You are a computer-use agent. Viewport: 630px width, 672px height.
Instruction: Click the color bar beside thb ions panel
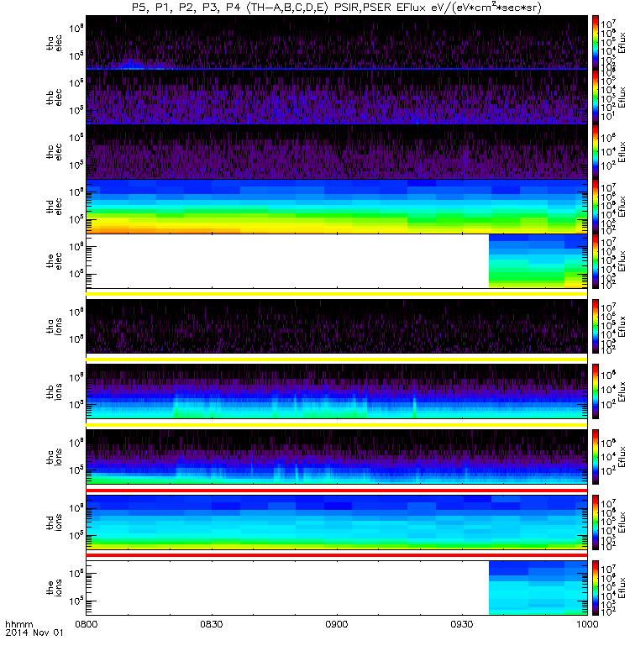(x=596, y=391)
